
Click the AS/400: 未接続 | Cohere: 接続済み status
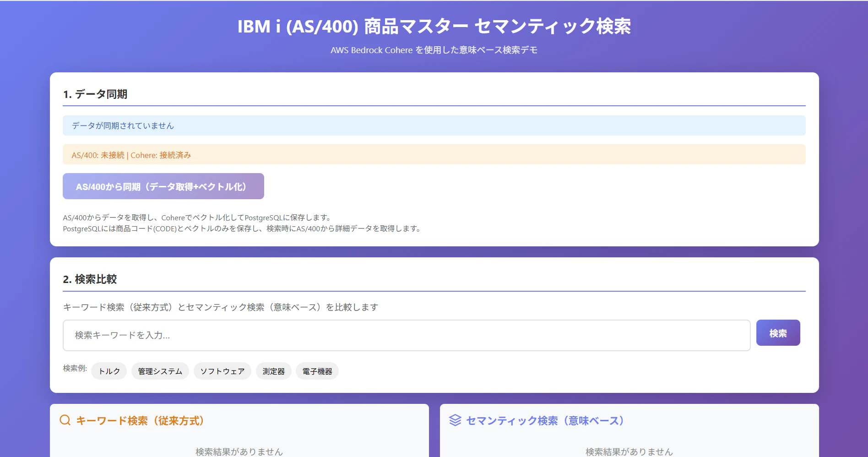434,155
